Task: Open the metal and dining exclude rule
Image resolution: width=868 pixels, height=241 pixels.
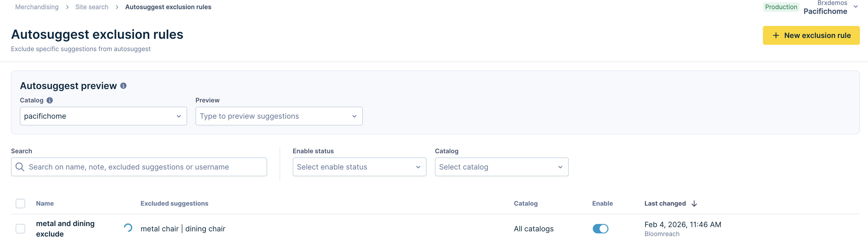Action: (x=65, y=228)
